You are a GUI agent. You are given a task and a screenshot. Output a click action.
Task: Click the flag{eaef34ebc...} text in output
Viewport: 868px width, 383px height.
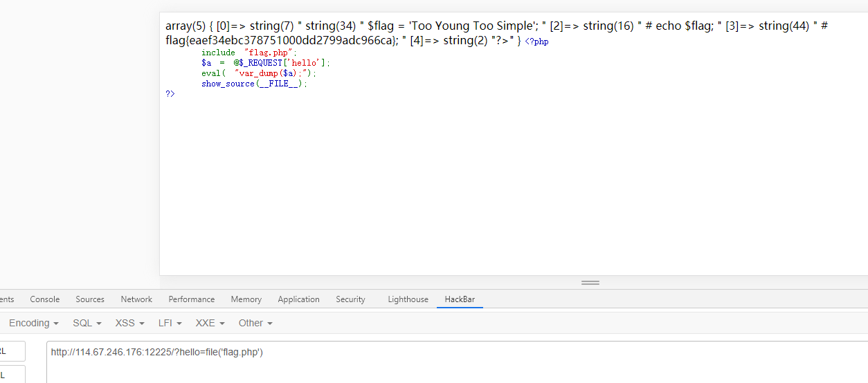281,39
